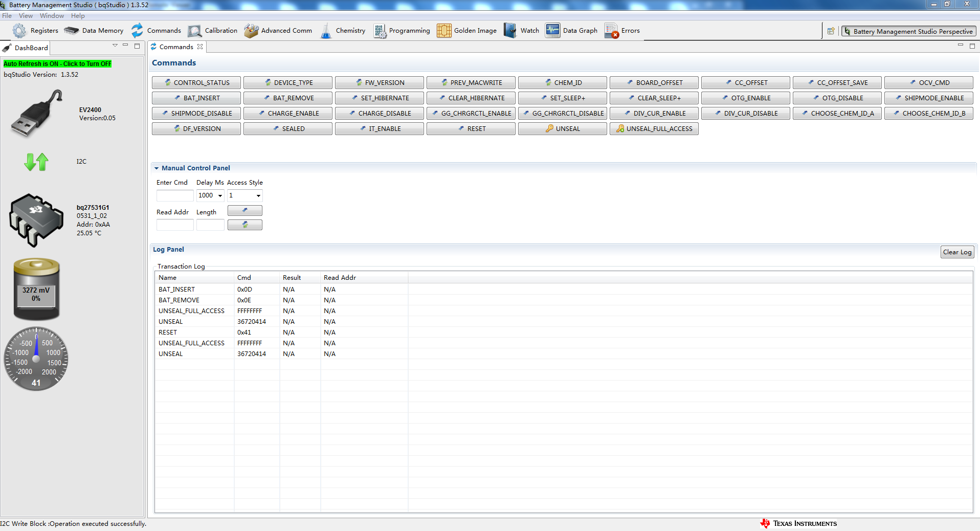Select the BAT_REMOVE log row

tap(564, 300)
